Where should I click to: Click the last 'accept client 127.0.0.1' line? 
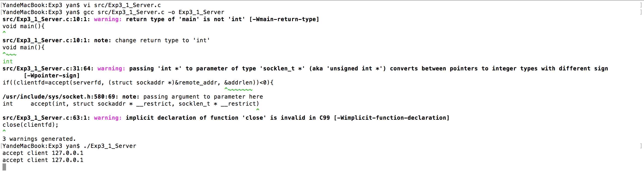coord(43,160)
